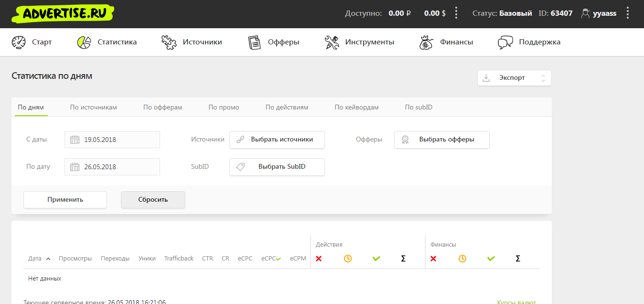Click the Выбрать офферы button
The image size is (644, 304).
442,140
